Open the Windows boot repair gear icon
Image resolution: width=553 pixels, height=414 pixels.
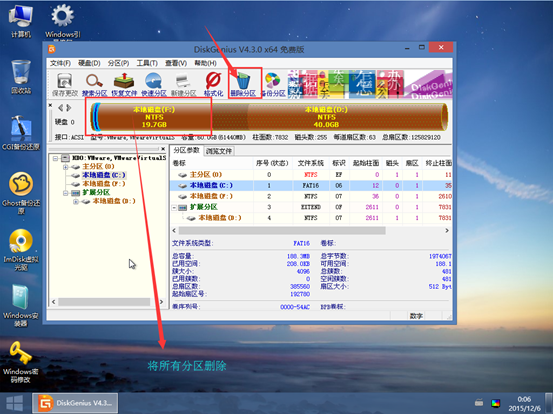[x=63, y=21]
